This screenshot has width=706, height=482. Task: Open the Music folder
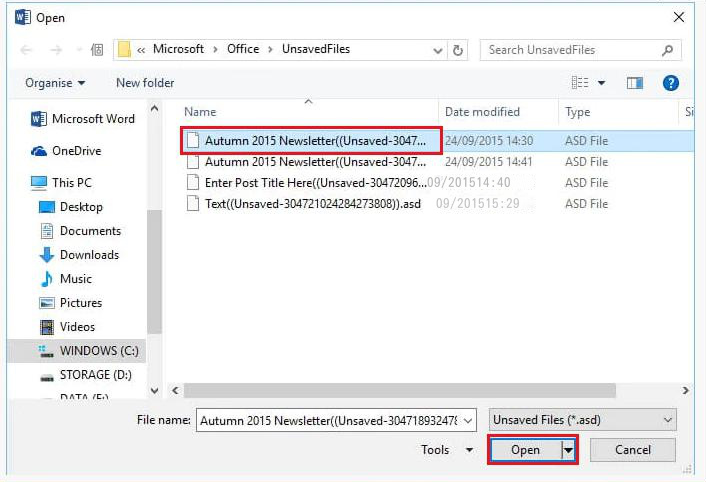click(66, 279)
